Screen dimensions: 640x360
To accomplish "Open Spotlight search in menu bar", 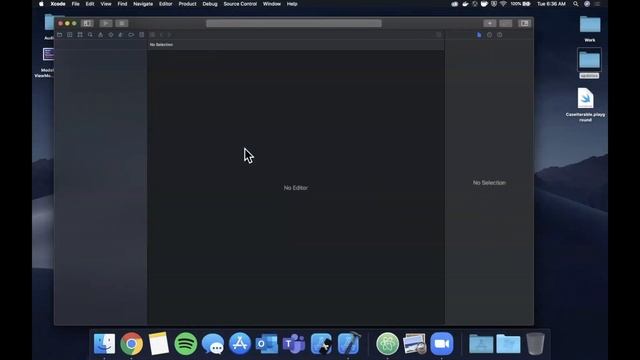I will click(576, 4).
